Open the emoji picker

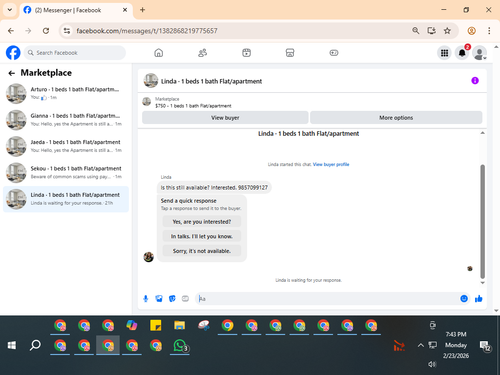point(464,299)
